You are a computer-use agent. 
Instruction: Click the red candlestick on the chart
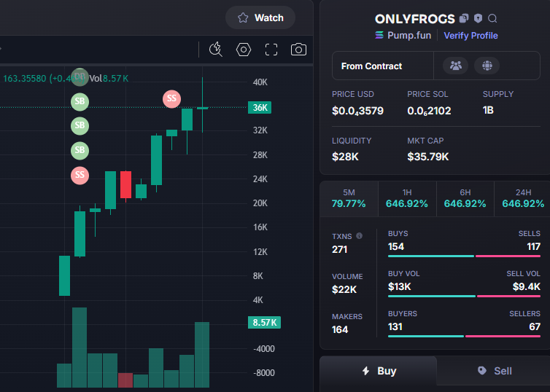tap(125, 184)
